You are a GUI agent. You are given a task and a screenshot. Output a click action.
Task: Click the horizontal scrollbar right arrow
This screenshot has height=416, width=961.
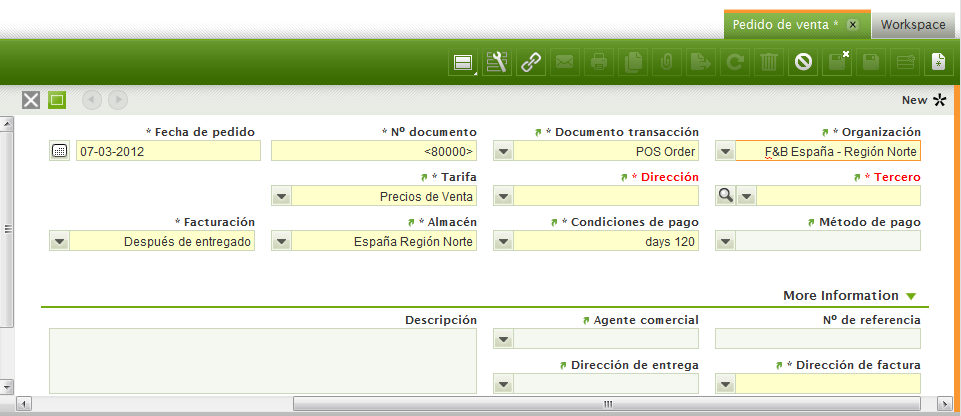point(943,404)
